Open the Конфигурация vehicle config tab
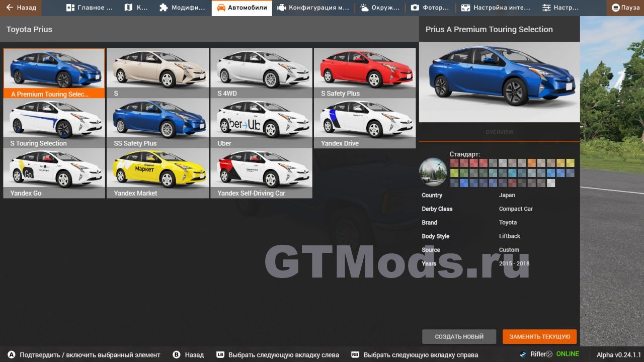644x362 pixels. 313,8
